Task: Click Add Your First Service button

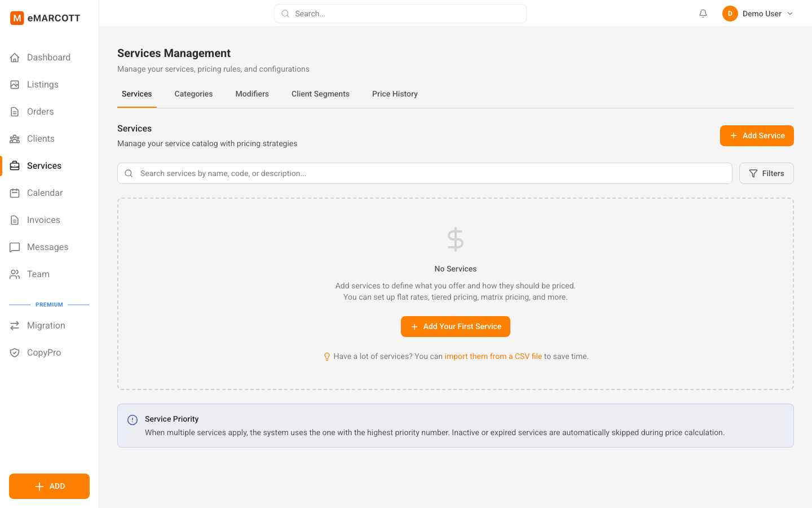Action: pyautogui.click(x=455, y=326)
